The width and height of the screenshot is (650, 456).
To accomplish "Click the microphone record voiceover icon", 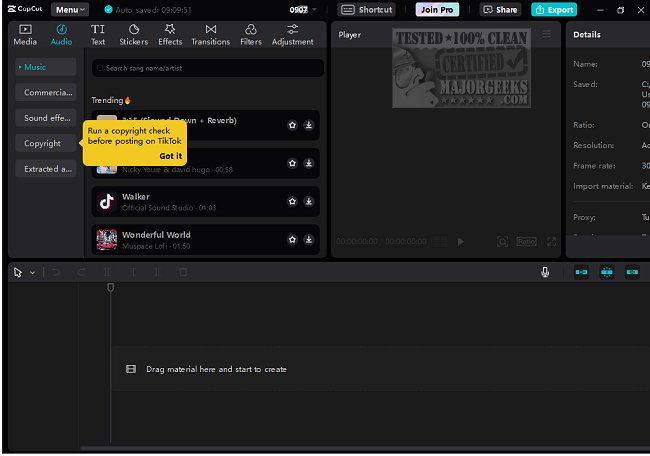I will (545, 272).
